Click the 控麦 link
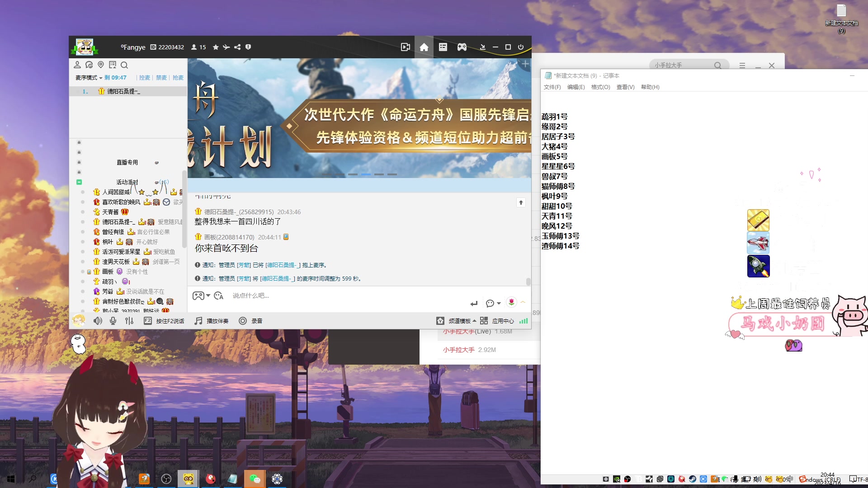 coord(145,78)
